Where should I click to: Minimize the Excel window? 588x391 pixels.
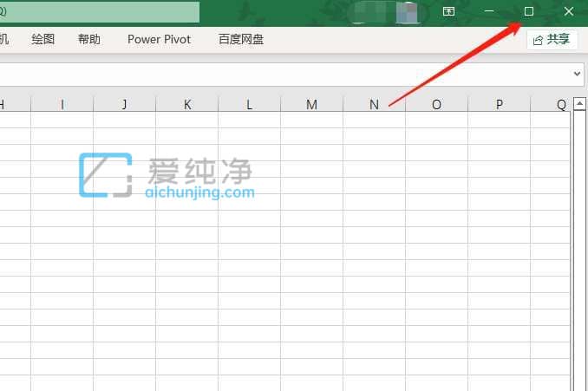489,11
